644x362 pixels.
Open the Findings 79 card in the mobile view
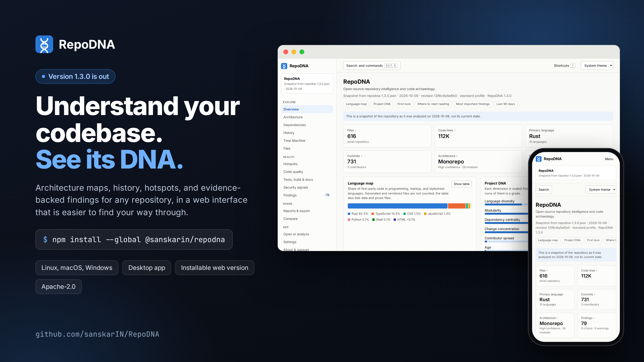(x=597, y=325)
